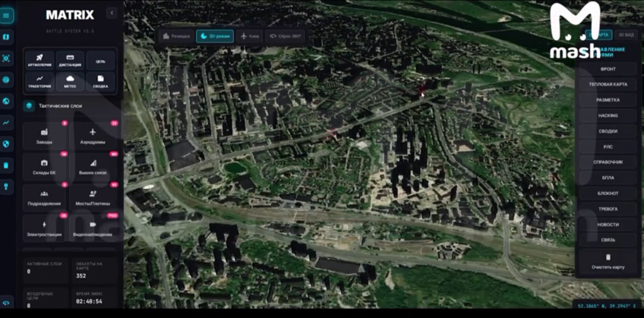
Task: Click the Тепловая карта button
Action: point(608,84)
